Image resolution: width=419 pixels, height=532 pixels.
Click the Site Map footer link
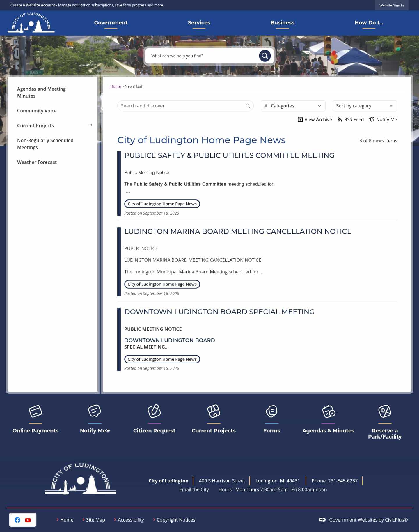(95, 520)
